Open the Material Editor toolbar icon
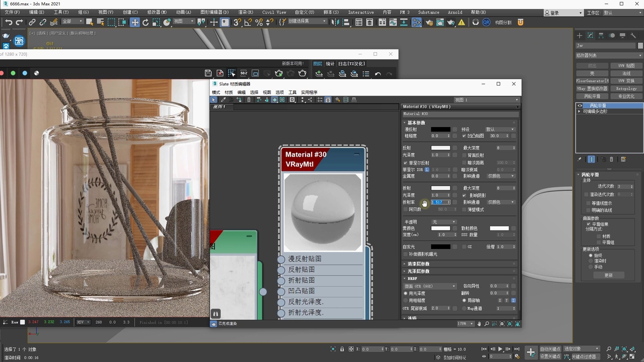The image size is (644, 362). pyautogui.click(x=416, y=22)
